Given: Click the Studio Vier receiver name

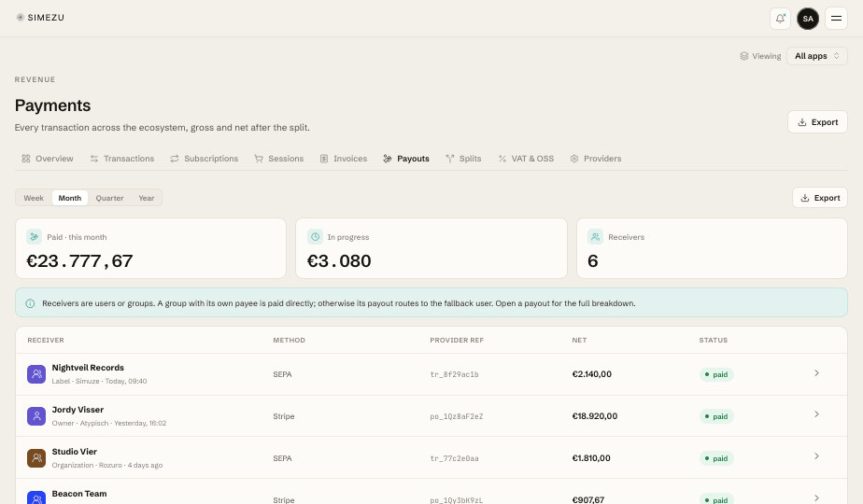Looking at the screenshot, I should (x=75, y=451).
